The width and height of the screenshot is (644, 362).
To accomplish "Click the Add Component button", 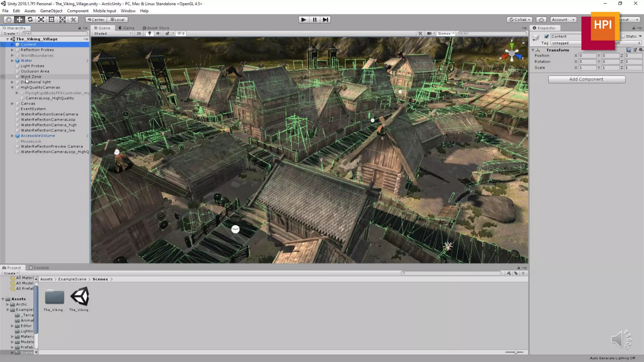I will [x=586, y=79].
